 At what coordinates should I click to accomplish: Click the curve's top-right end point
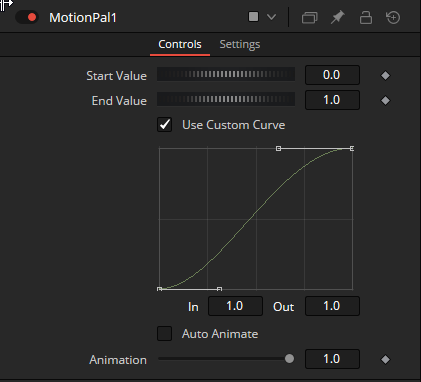click(x=352, y=148)
